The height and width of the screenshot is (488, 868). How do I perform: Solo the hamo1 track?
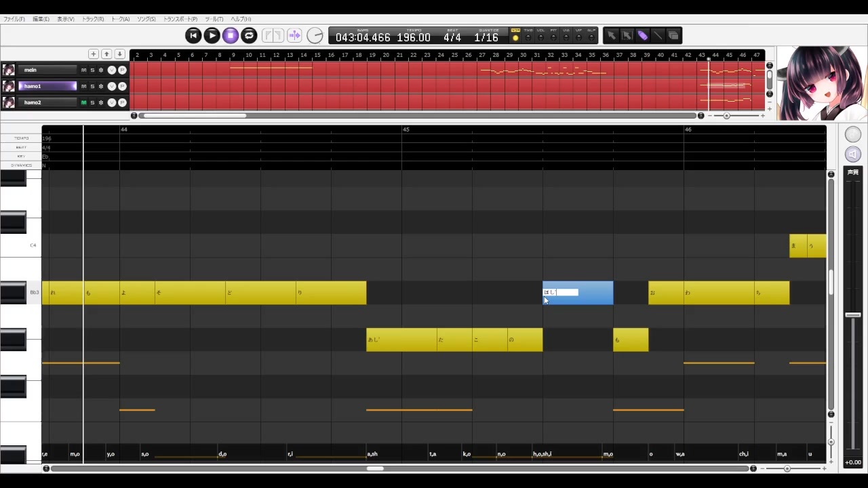[92, 86]
